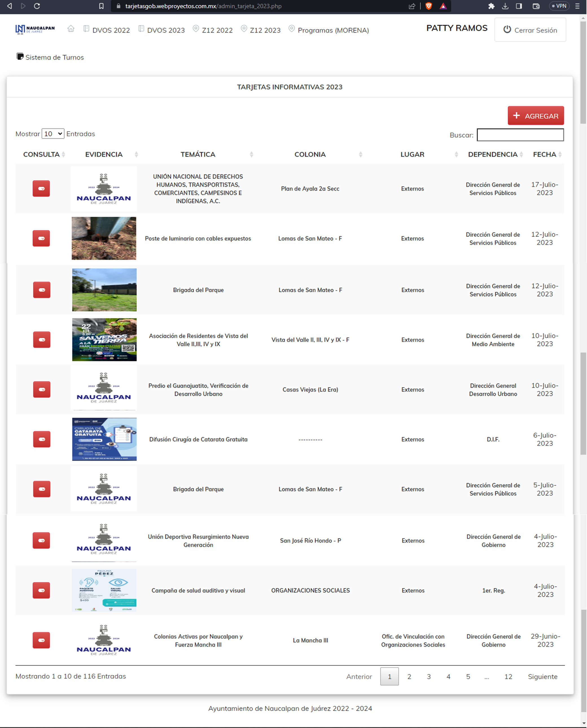Click the home icon in navbar

(x=71, y=29)
